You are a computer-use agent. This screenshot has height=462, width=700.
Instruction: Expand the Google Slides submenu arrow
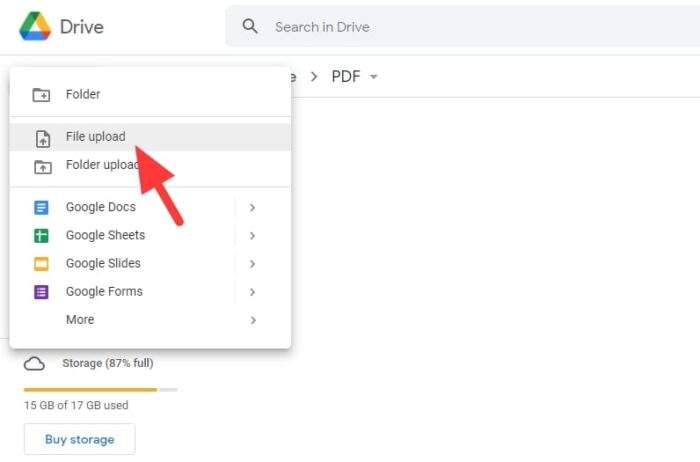[253, 264]
